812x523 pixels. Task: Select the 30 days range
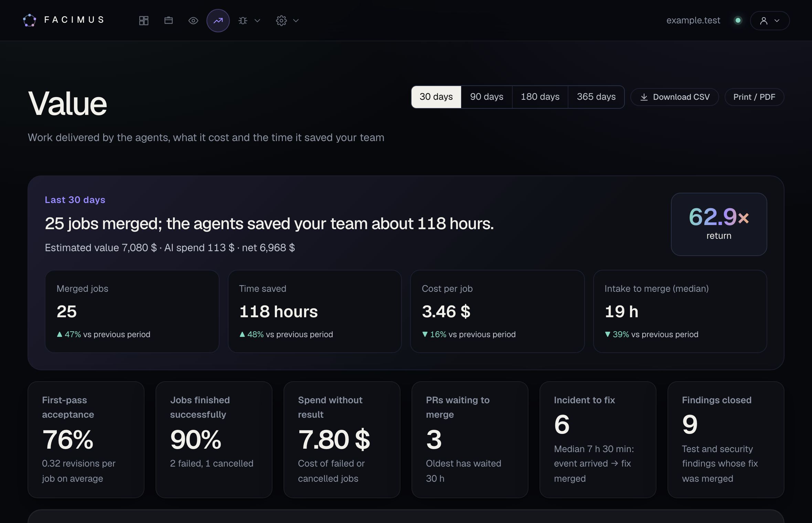pos(436,97)
